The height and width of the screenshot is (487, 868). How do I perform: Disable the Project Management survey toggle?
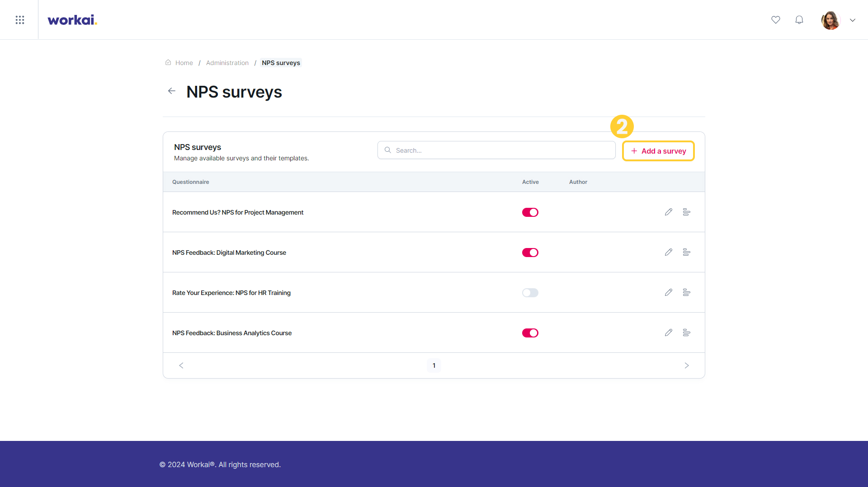[x=530, y=212]
